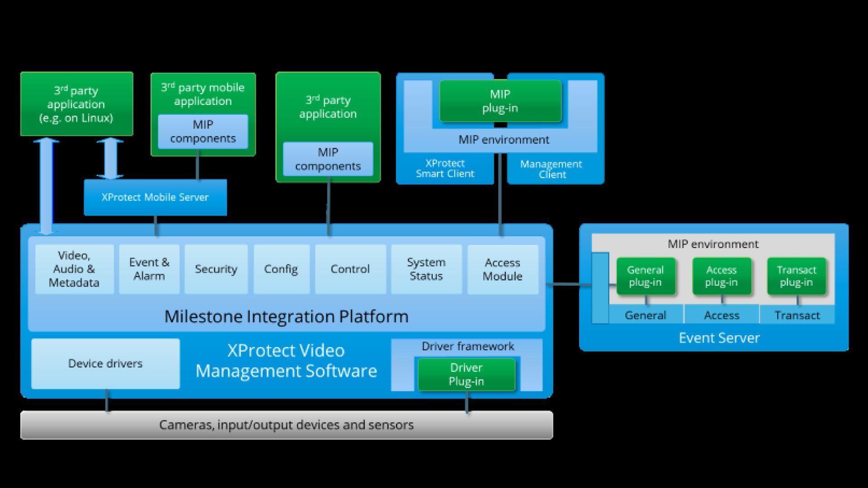Screen dimensions: 868x488
Task: Click the XProtect Smart Client label
Action: tap(445, 168)
